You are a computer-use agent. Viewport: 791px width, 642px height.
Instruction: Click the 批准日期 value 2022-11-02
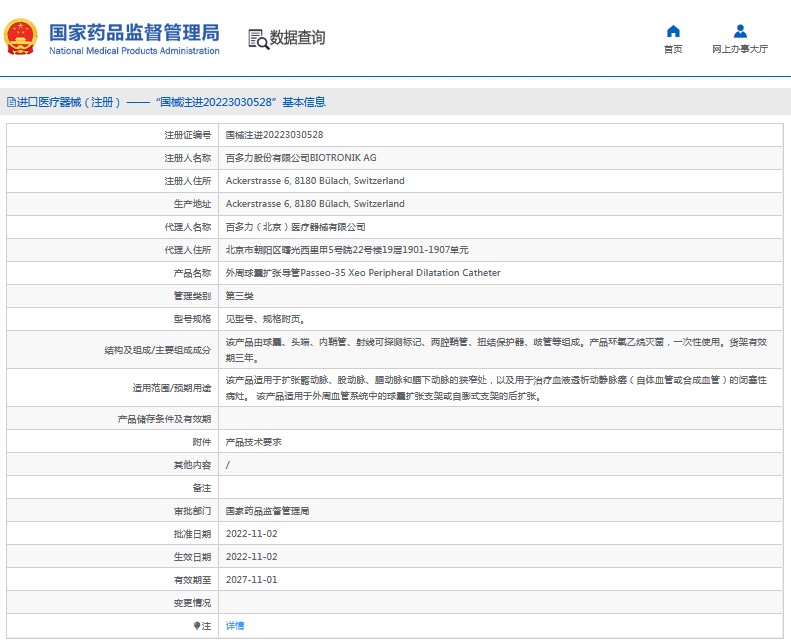coord(251,534)
